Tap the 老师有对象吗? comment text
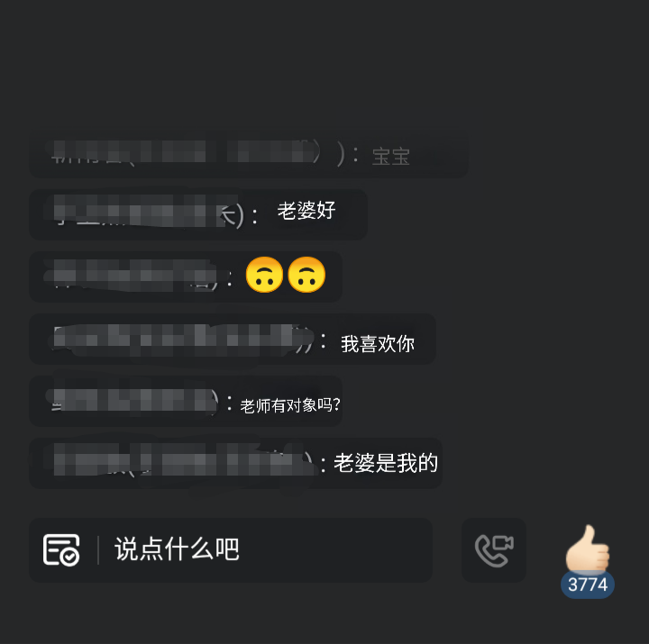This screenshot has height=644, width=649. (289, 405)
